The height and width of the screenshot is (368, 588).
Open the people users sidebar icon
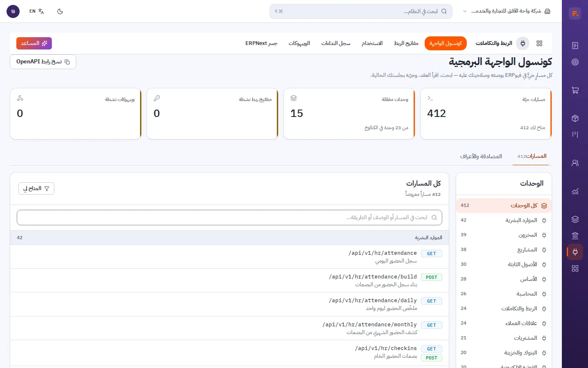575,163
